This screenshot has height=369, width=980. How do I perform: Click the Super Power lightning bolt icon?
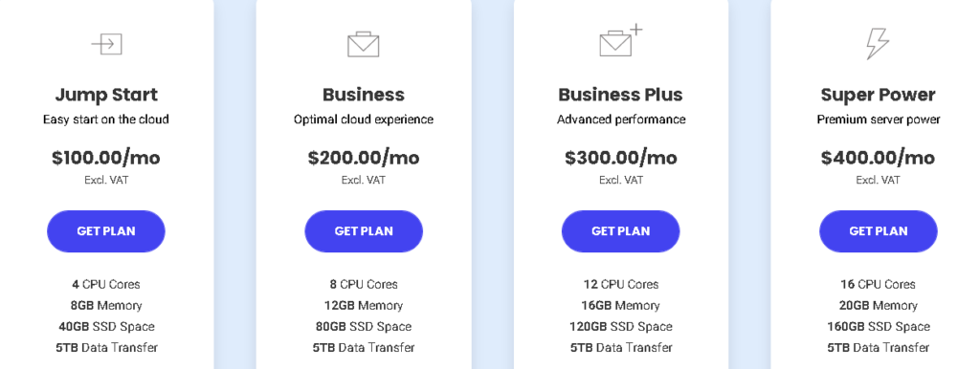coord(878,44)
